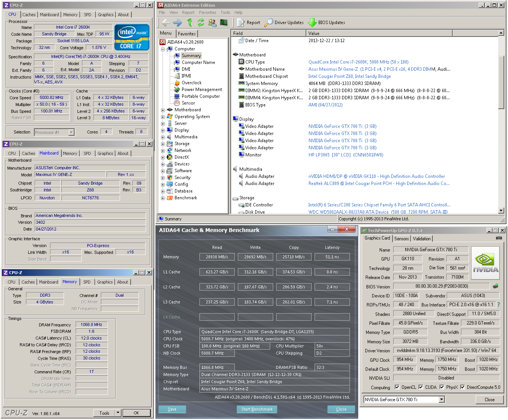Click the AIDA64 users toolbar icon
508x420 pixels.
tap(212, 23)
